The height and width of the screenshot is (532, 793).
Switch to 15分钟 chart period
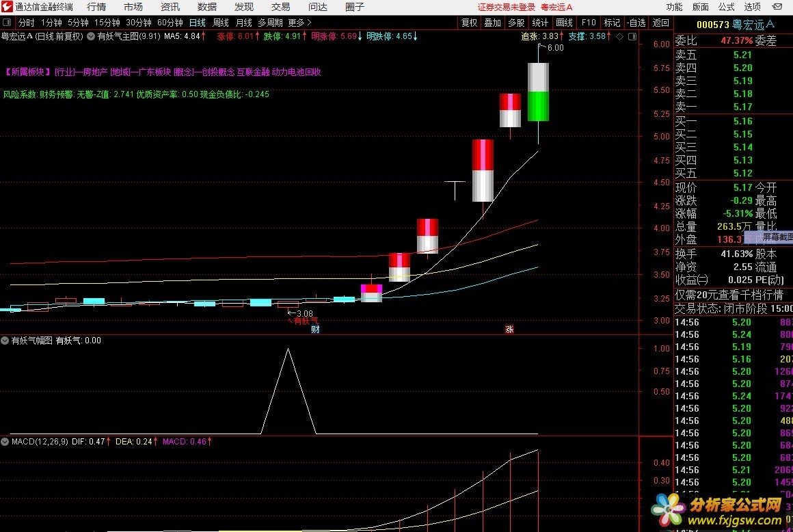coord(107,23)
